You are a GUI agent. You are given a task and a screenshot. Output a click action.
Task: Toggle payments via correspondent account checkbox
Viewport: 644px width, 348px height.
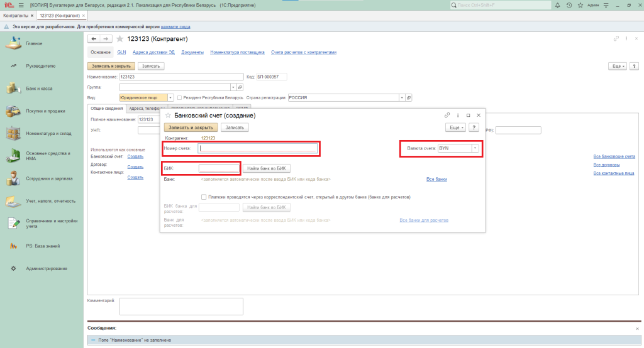204,197
